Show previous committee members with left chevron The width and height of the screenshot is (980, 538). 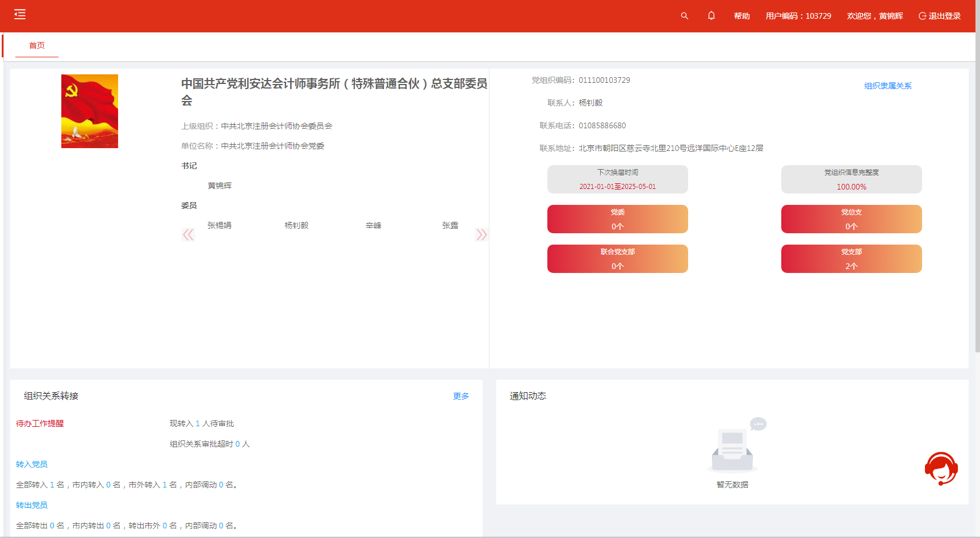point(188,235)
